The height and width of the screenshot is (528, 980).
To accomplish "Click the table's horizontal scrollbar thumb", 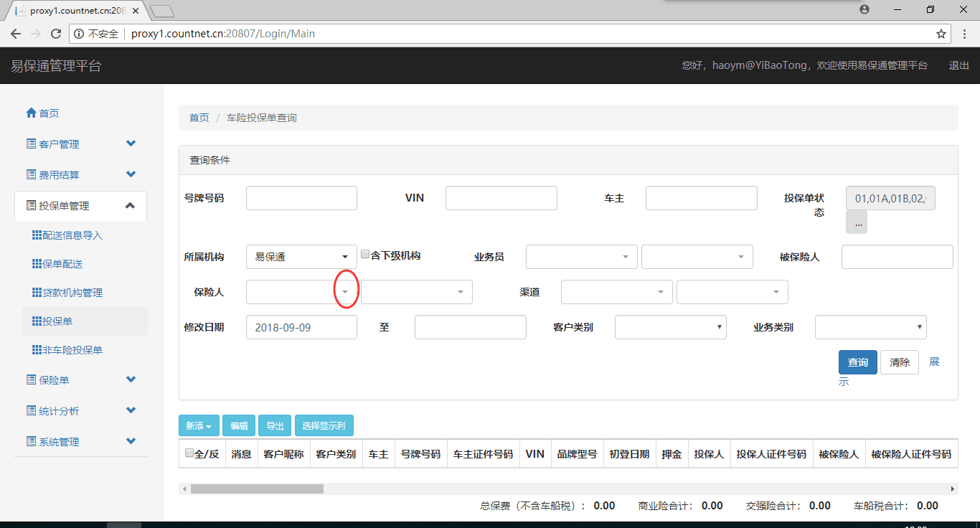I will [257, 489].
